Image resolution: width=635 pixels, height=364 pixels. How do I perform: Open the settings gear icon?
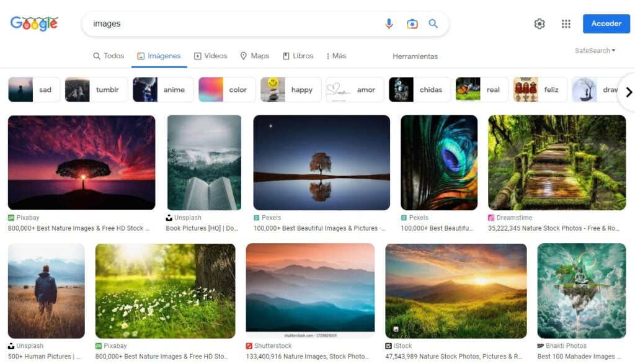tap(540, 24)
